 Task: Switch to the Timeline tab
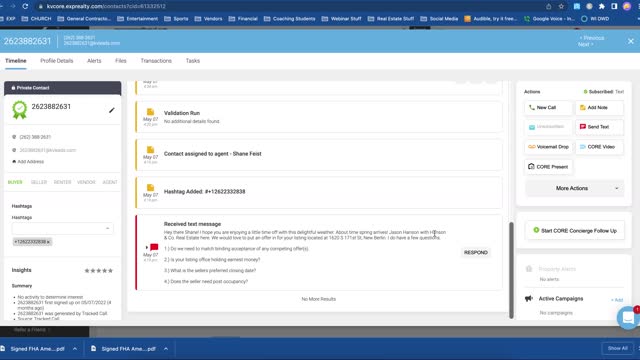coord(16,61)
